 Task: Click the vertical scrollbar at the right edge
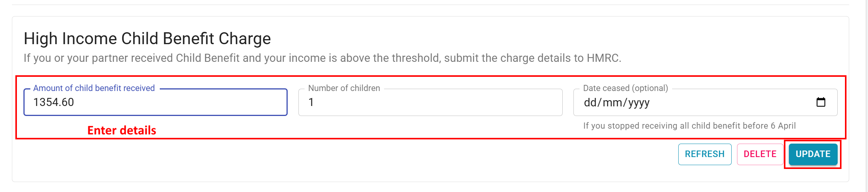[866, 96]
